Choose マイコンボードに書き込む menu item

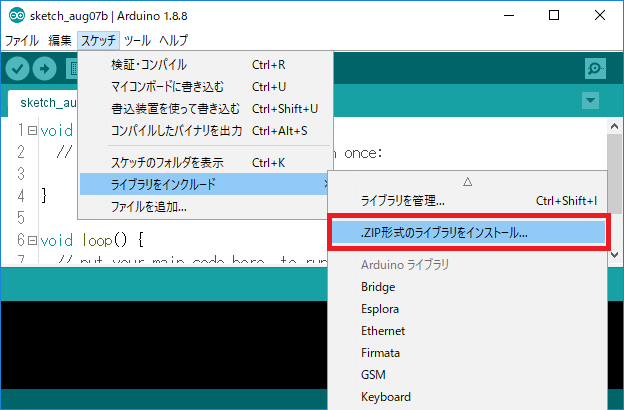coord(168,86)
